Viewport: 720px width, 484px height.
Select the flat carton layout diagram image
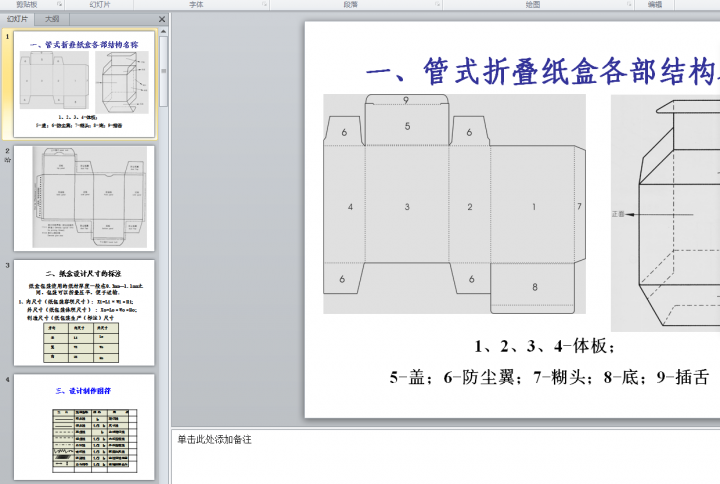point(454,204)
